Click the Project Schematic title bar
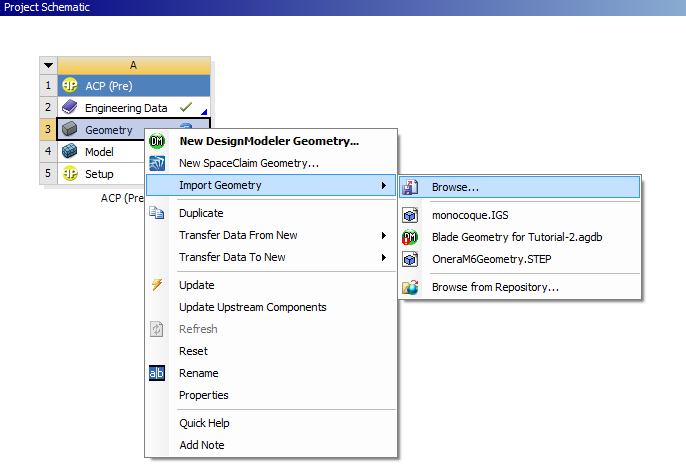Viewport: 686px width, 476px height. click(343, 7)
